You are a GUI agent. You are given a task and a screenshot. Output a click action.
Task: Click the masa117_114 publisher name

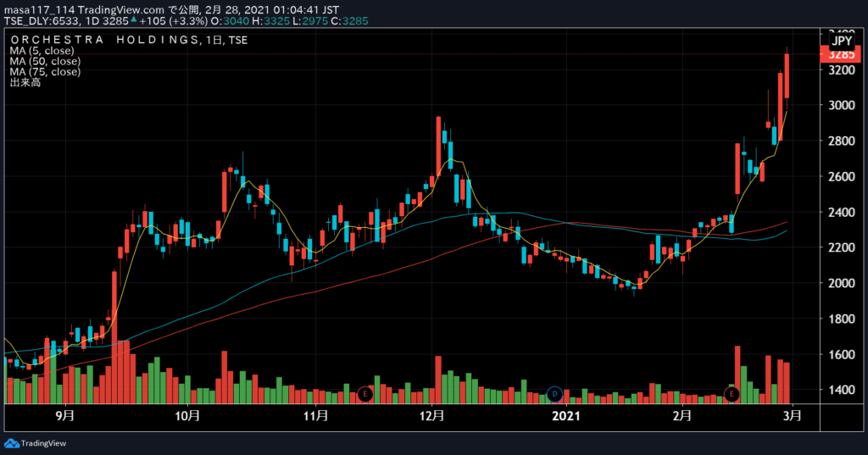coord(39,10)
